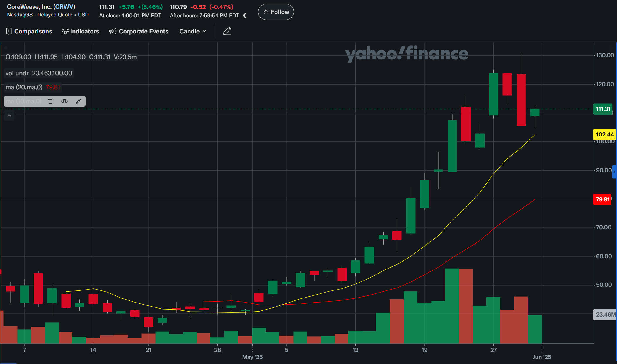This screenshot has width=617, height=364.
Task: Collapse the indicator legend with chevron
Action: tap(9, 116)
